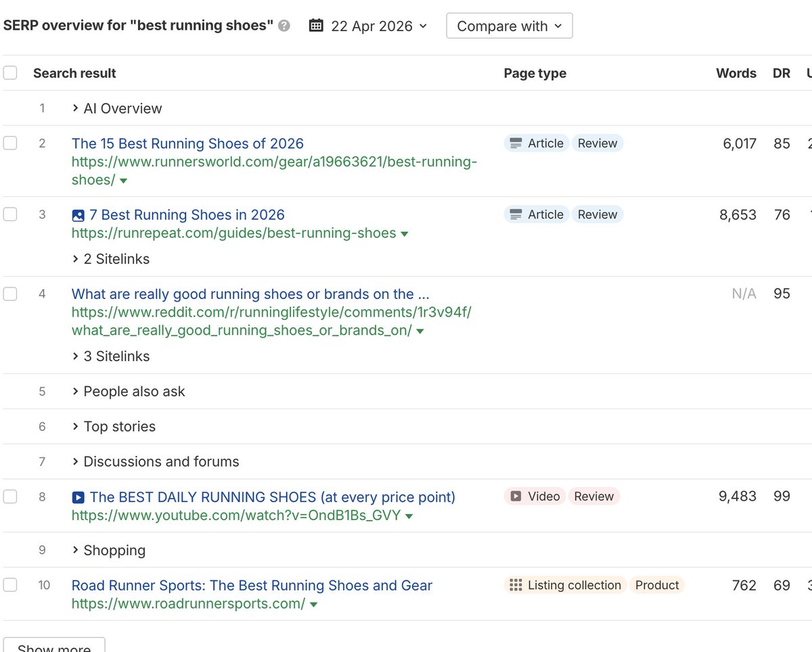The width and height of the screenshot is (812, 652).
Task: Expand the Shopping row
Action: 108,551
